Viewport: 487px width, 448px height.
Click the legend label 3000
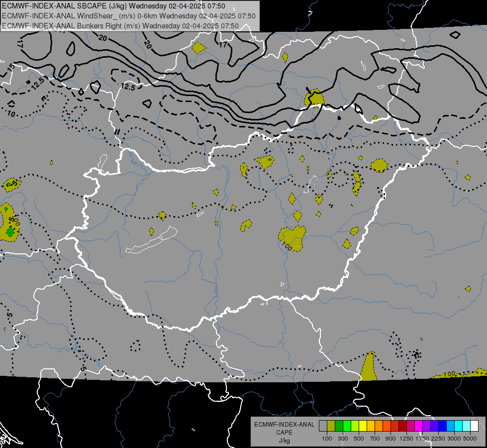point(454,439)
